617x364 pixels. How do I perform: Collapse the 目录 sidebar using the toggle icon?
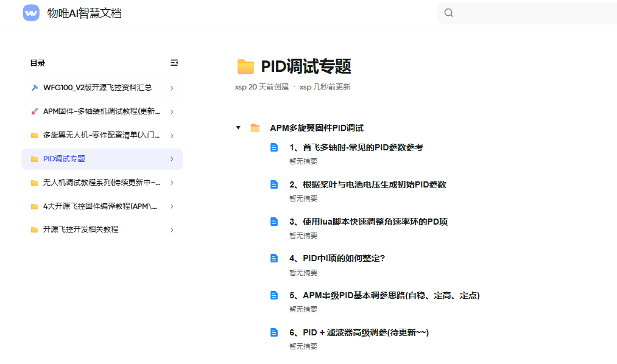(174, 63)
